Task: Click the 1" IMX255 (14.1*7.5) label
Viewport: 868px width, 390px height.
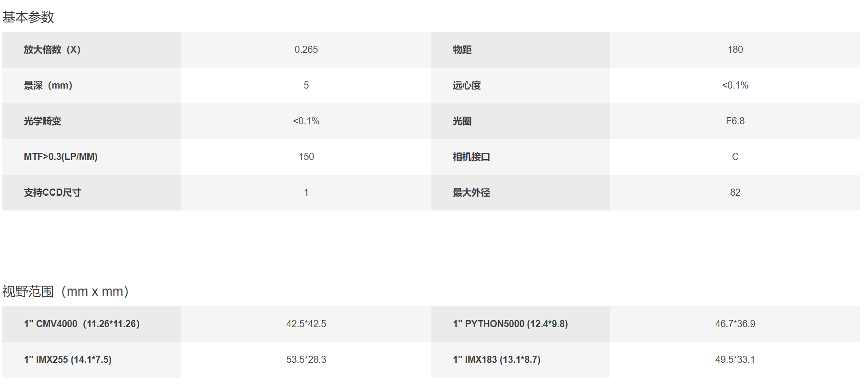Action: coord(68,360)
